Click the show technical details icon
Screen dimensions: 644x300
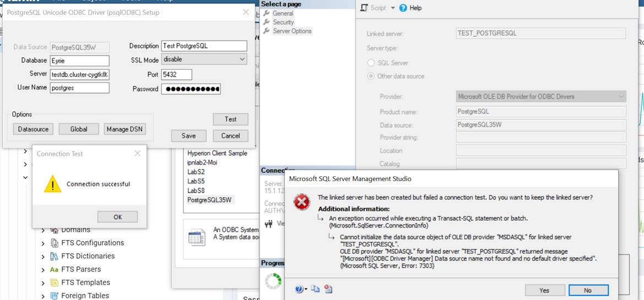point(328,289)
